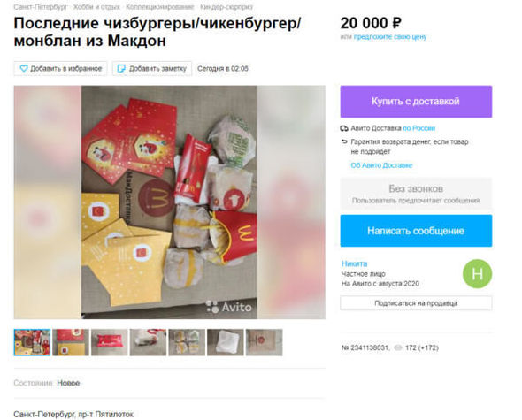This screenshot has height=420, width=522.
Task: Click the green Н seller avatar
Action: pos(477,274)
